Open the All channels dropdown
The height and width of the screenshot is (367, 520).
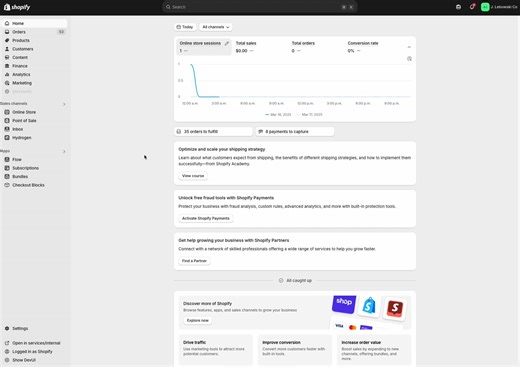[x=216, y=27]
